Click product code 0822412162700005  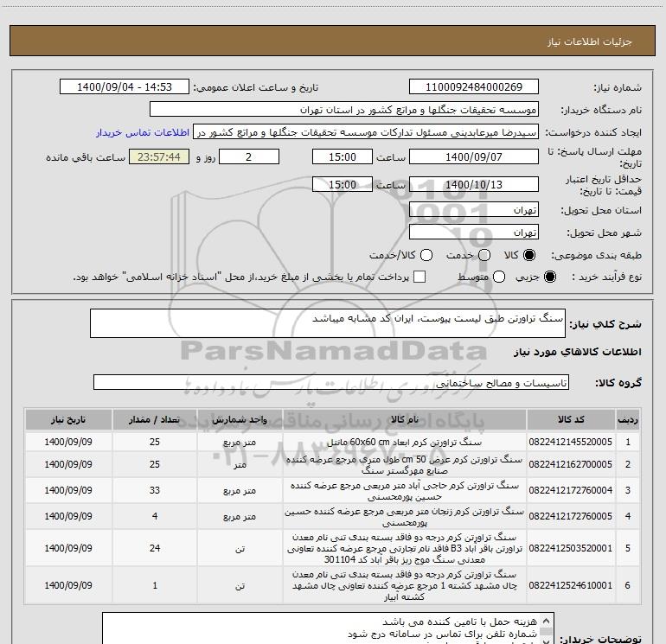click(x=571, y=464)
